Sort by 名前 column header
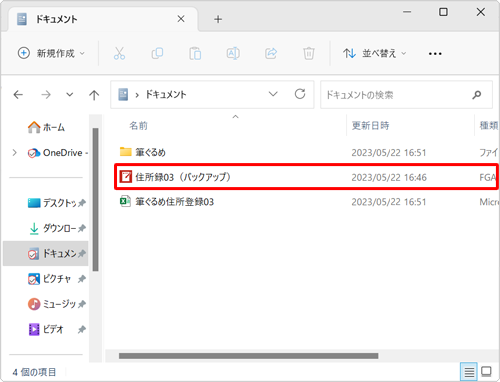The image size is (500, 382). (x=138, y=126)
